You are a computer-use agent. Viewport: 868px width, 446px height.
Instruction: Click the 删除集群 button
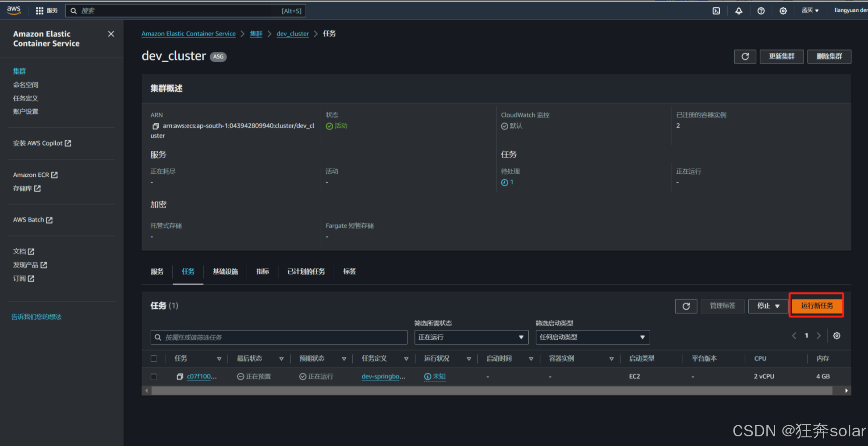[x=829, y=57]
